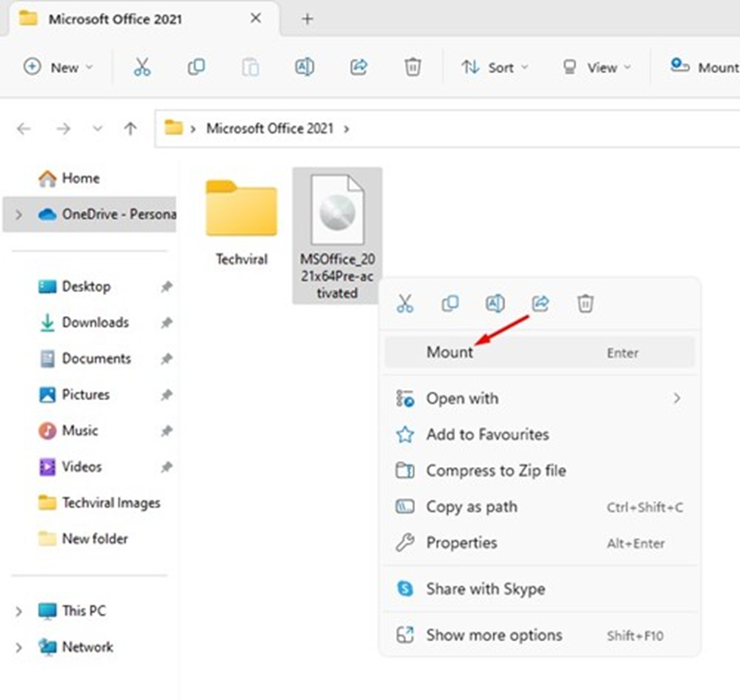Click the Mount button in the toolbar

pos(705,67)
